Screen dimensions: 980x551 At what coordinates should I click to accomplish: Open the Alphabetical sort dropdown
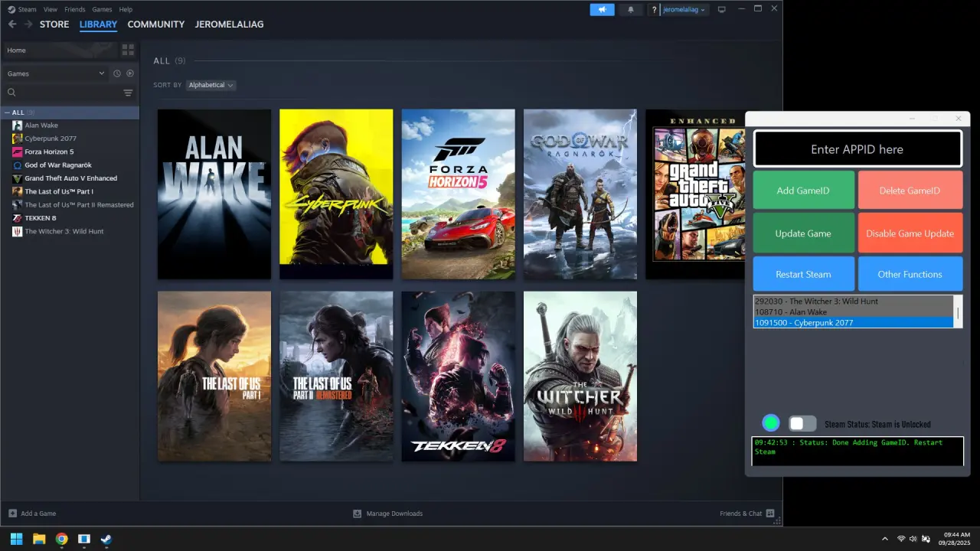coord(211,85)
